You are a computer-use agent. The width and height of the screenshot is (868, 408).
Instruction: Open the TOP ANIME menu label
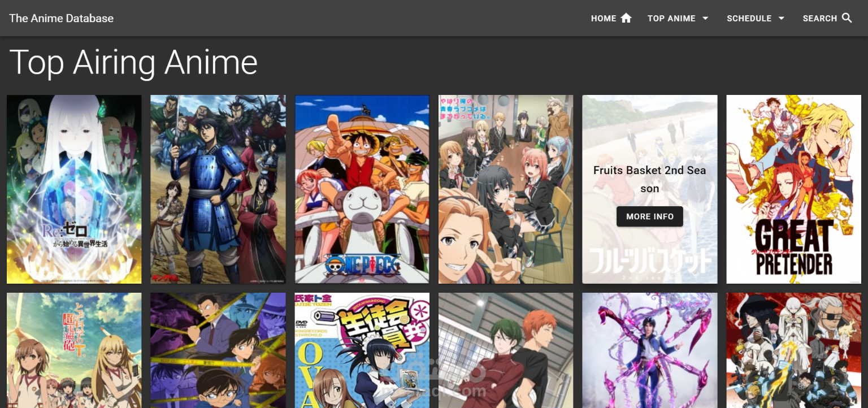(671, 18)
